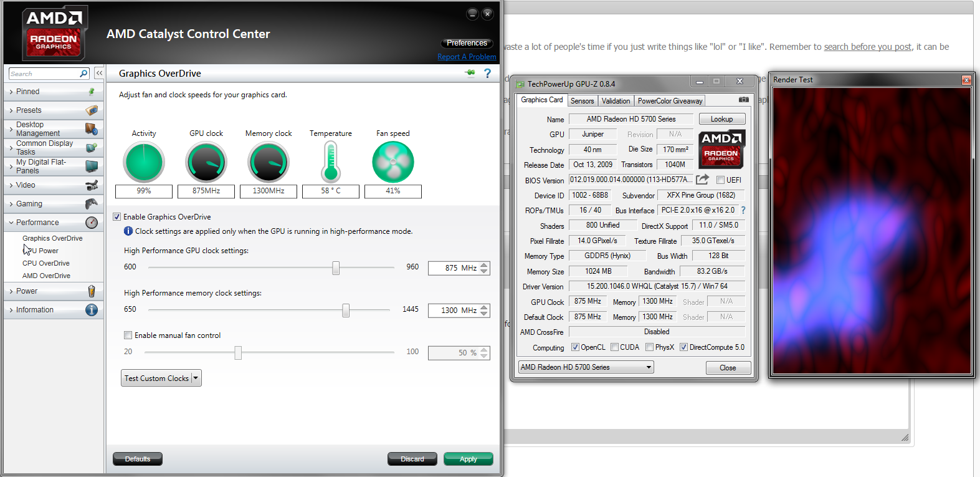
Task: Click the Defaults button
Action: click(138, 459)
